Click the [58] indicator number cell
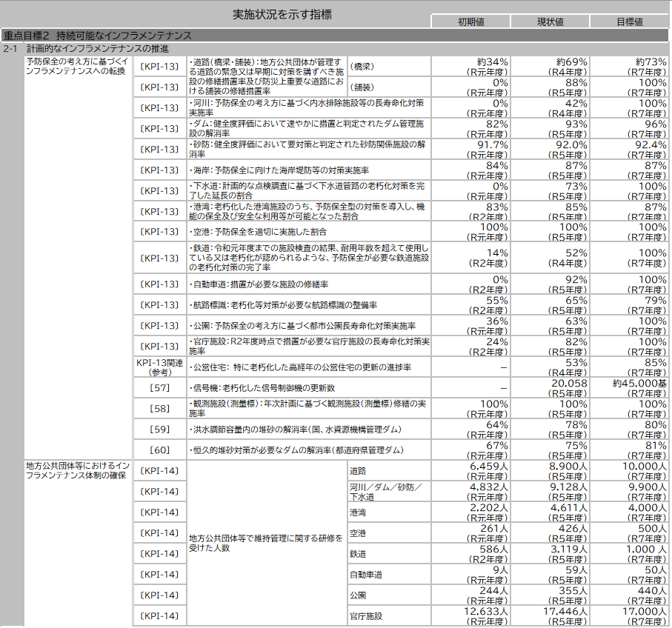Image resolution: width=672 pixels, height=628 pixels. click(159, 408)
